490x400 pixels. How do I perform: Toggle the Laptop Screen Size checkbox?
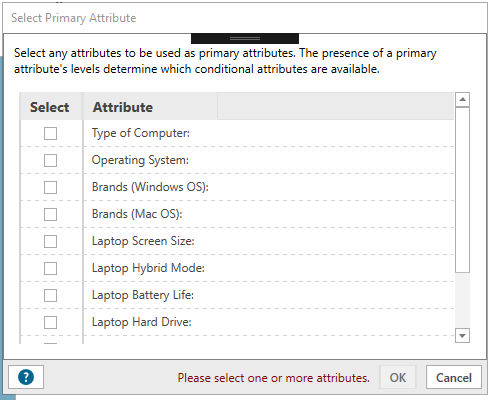pyautogui.click(x=50, y=241)
